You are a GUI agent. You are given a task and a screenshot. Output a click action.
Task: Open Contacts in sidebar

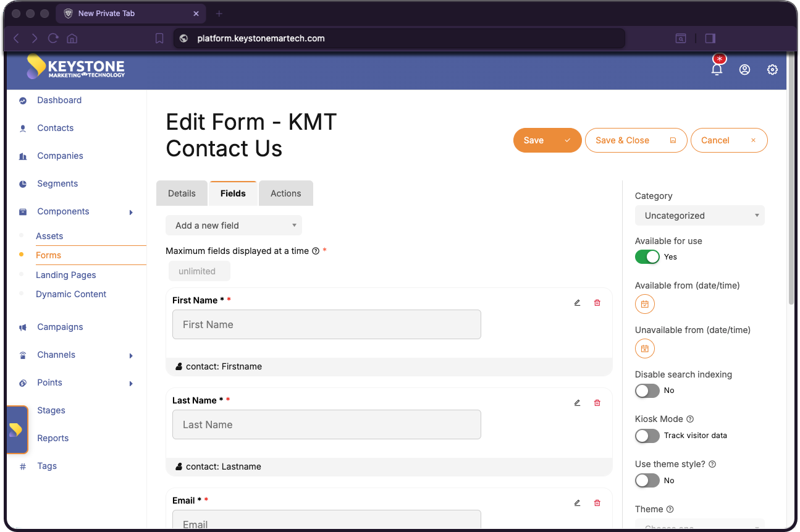[55, 128]
